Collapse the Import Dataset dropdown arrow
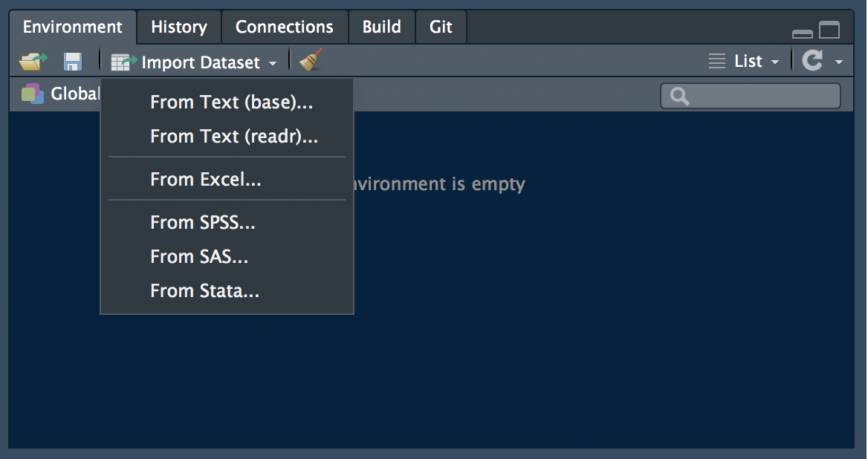Screen dimensions: 868x459 click(x=272, y=64)
